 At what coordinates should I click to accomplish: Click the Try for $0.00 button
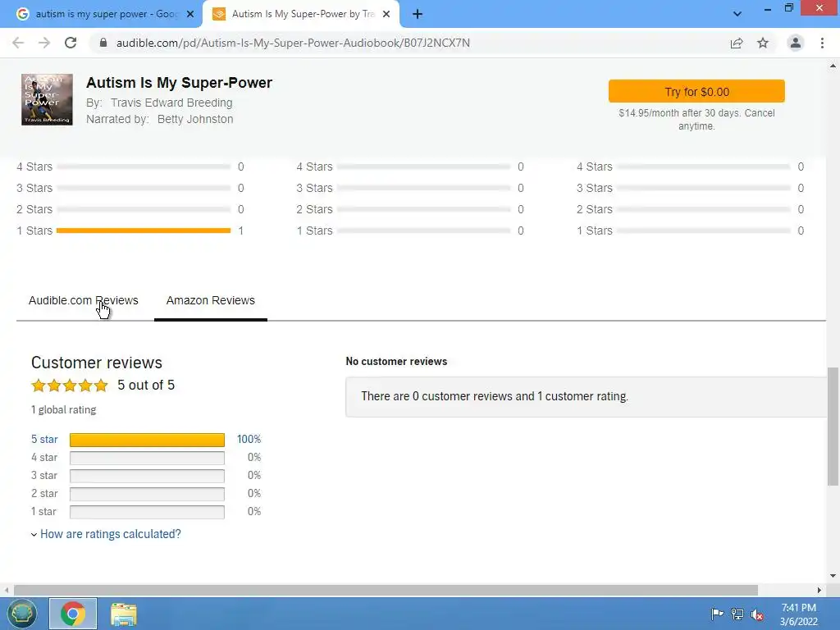696,92
